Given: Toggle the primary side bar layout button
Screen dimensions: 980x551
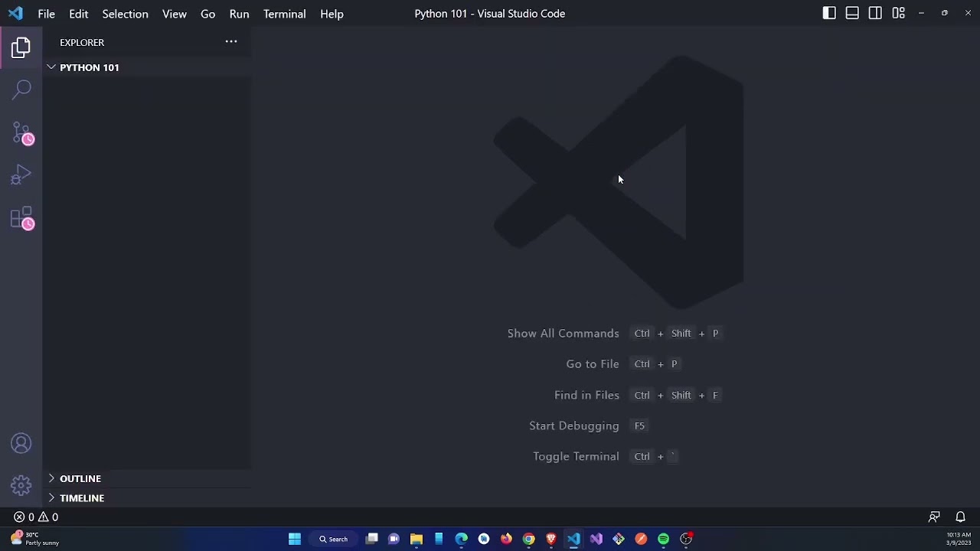Looking at the screenshot, I should coord(829,13).
